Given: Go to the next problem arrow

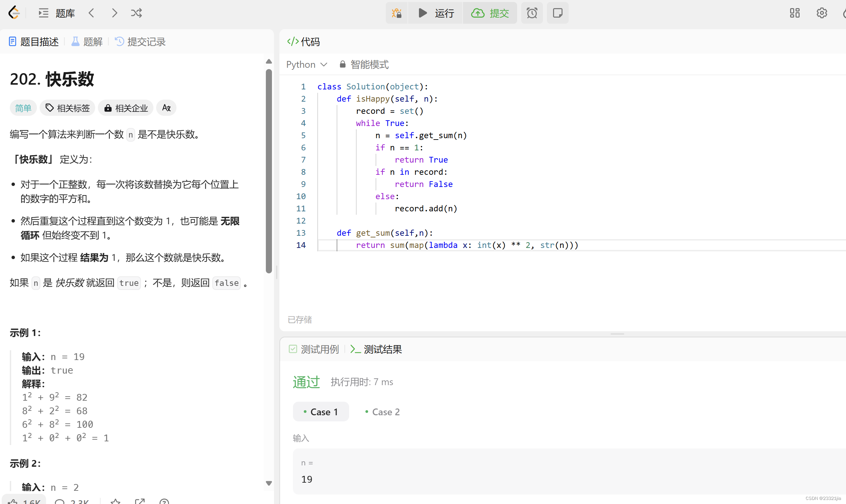Looking at the screenshot, I should (x=114, y=13).
